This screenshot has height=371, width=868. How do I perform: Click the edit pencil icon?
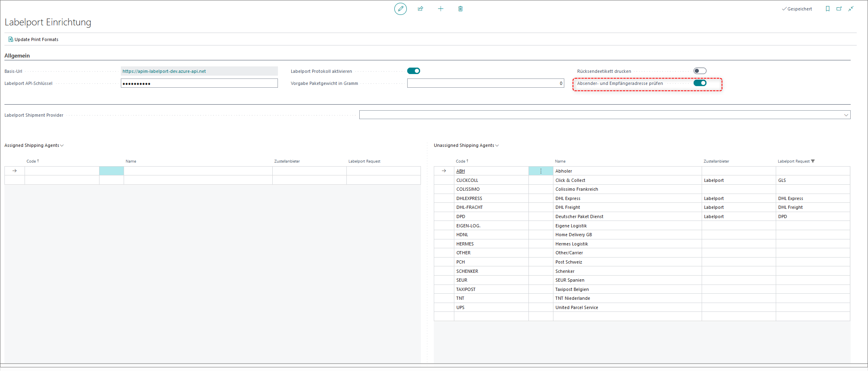400,9
